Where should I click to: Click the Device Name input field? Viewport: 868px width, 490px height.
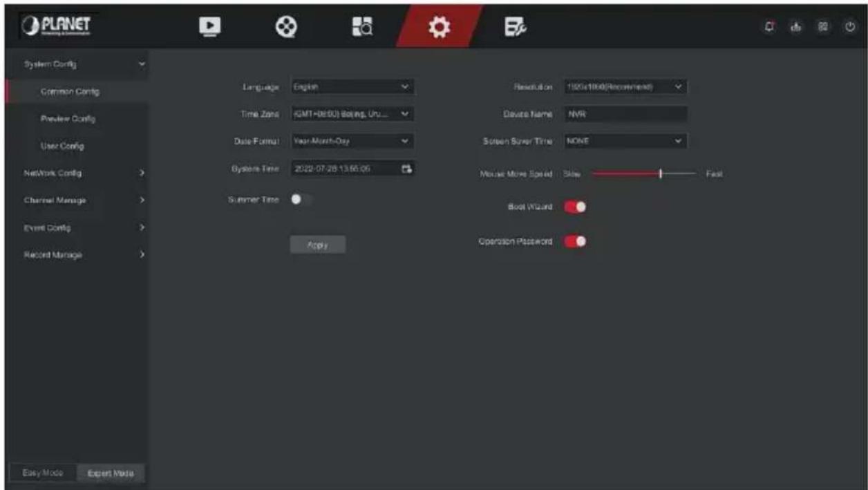(625, 114)
